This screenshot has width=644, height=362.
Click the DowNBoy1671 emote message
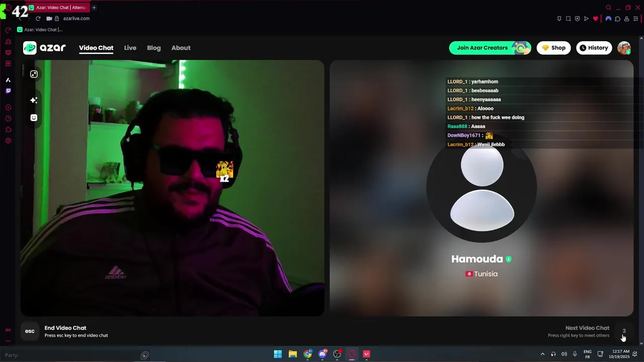[470, 135]
